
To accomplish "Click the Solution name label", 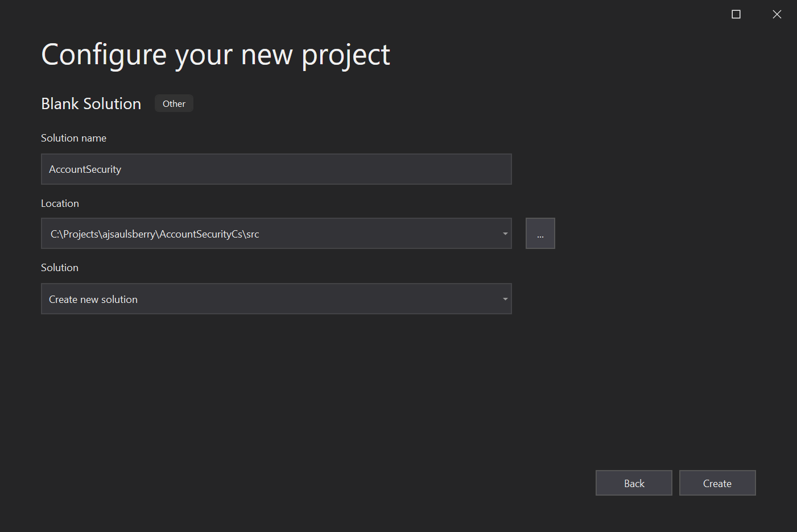I will [74, 138].
